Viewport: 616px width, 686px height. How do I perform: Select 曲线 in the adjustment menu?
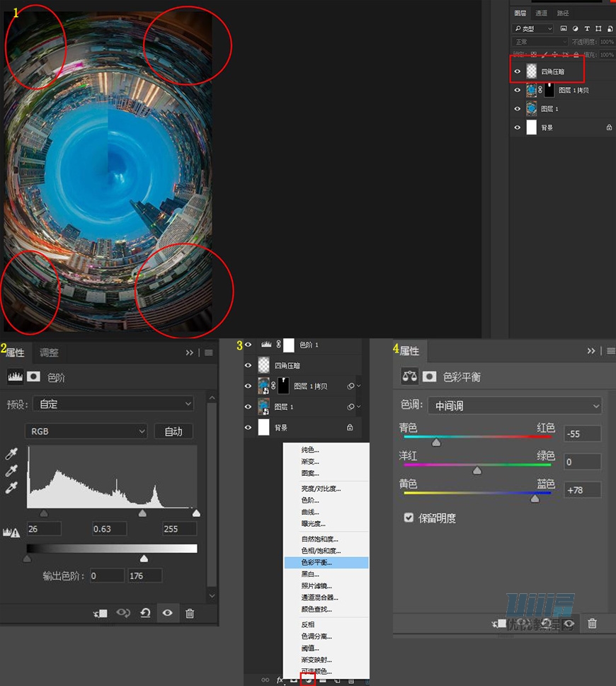click(310, 512)
